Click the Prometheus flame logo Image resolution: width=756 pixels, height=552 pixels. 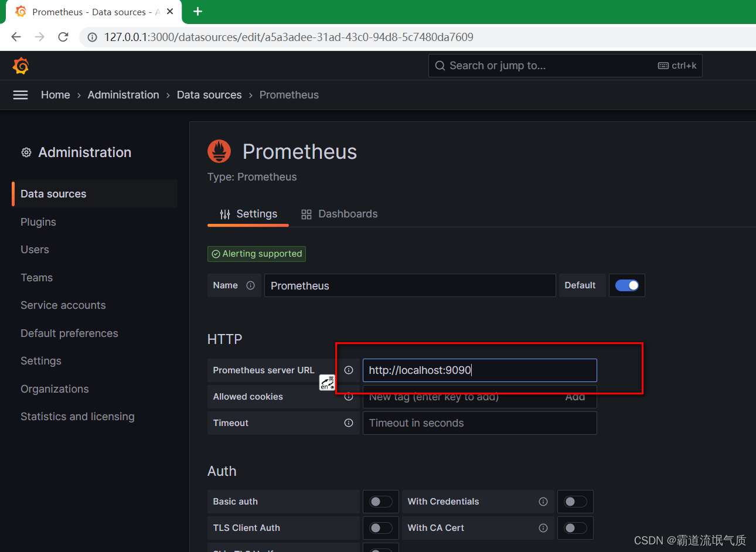pos(219,151)
